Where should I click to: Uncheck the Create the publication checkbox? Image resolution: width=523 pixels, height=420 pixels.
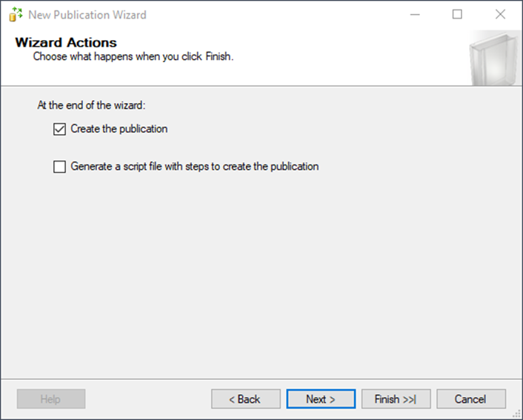point(59,129)
